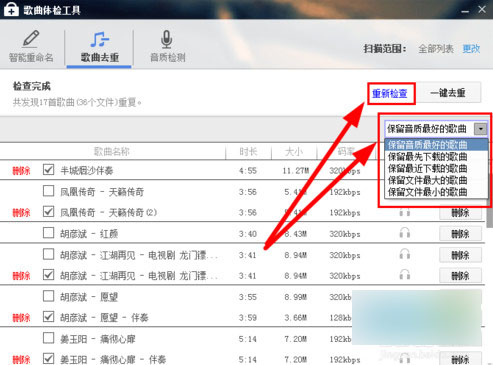Click the 更改 scan range link
The width and height of the screenshot is (493, 365).
[471, 49]
